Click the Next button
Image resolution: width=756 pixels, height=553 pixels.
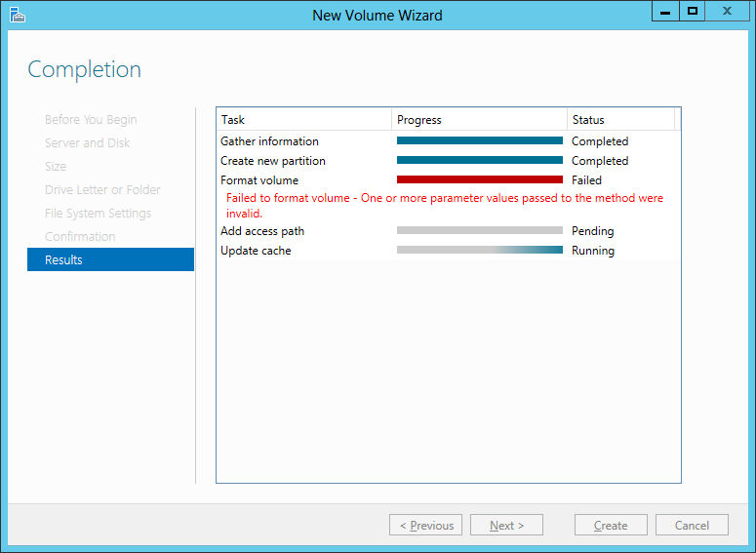pos(506,525)
